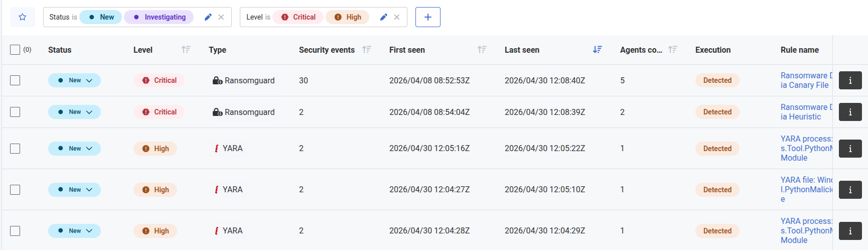Open Ransomware Heuristic rule link

(806, 112)
